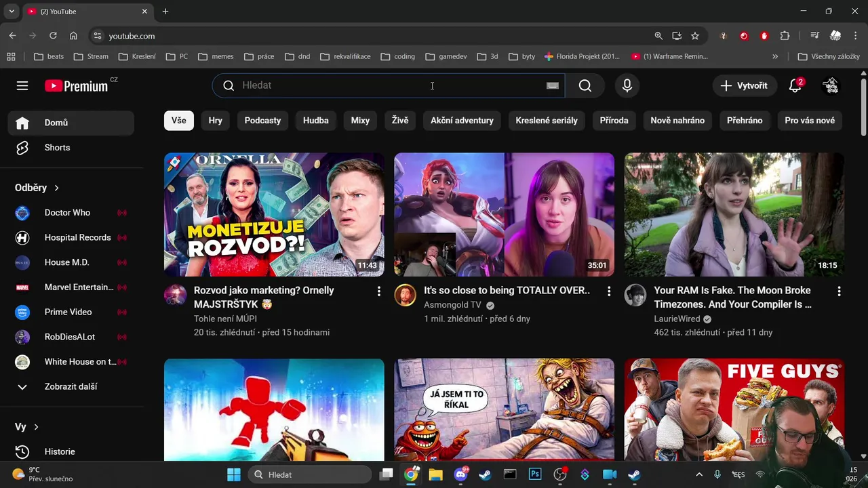868x488 pixels.
Task: Click the Vytvořit create button
Action: tap(744, 85)
